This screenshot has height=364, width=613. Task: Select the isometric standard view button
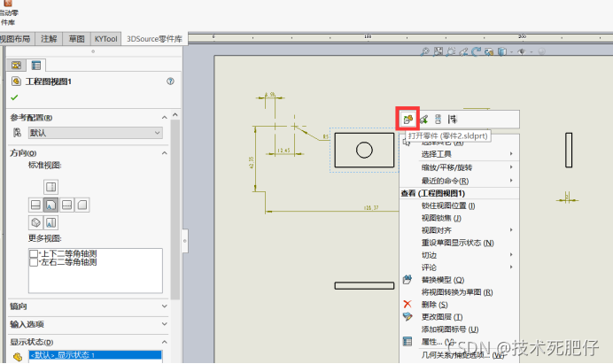(36, 223)
